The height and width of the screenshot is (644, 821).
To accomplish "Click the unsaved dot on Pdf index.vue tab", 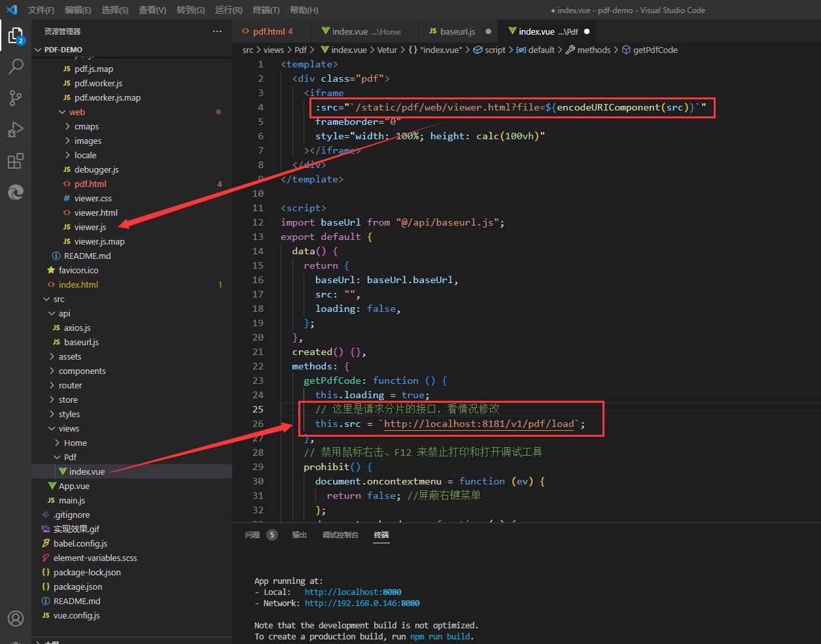I will pyautogui.click(x=587, y=31).
